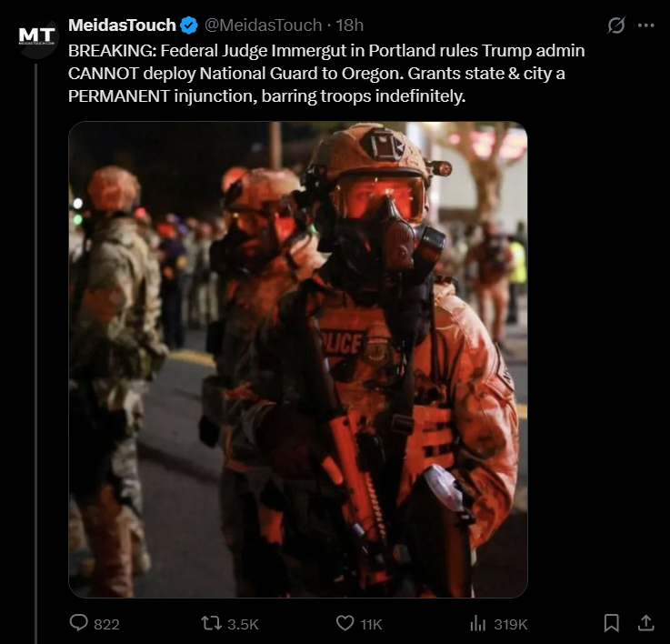The width and height of the screenshot is (670, 644).
Task: Click the share post icon
Action: pos(645,623)
